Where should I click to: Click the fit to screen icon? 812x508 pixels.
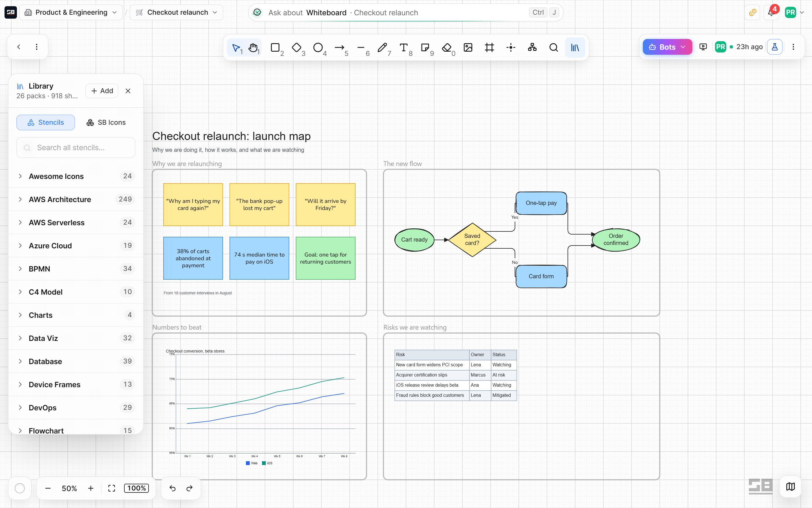click(112, 488)
